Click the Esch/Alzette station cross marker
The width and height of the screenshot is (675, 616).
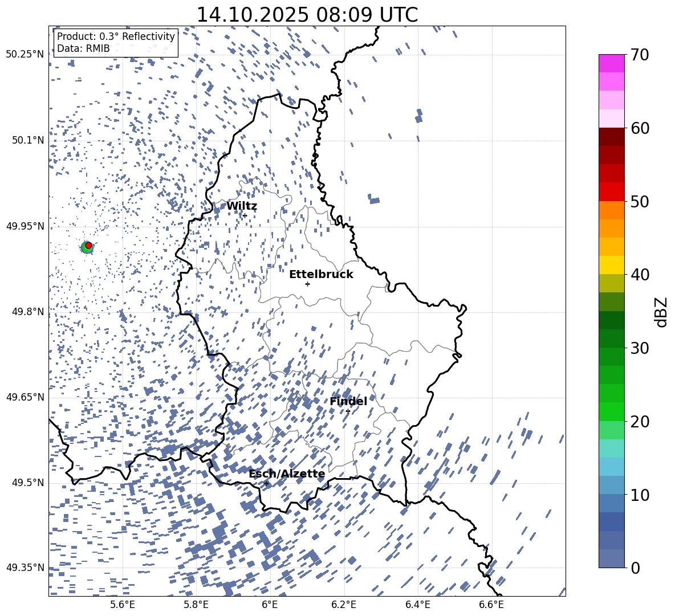click(266, 483)
